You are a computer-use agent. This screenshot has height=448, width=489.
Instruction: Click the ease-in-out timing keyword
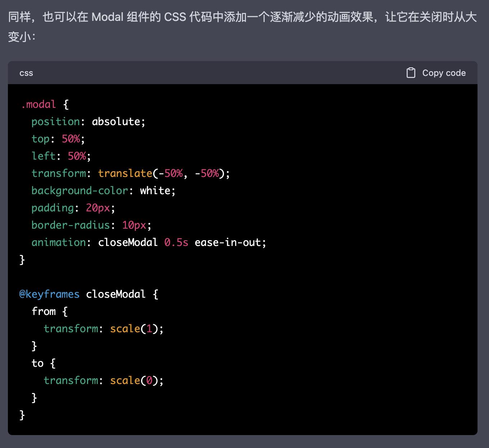coord(230,242)
